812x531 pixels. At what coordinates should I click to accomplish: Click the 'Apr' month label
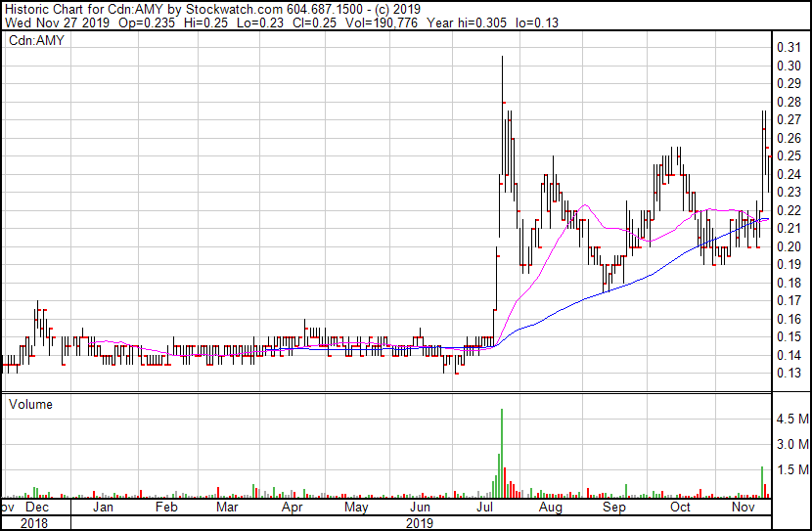(x=293, y=507)
